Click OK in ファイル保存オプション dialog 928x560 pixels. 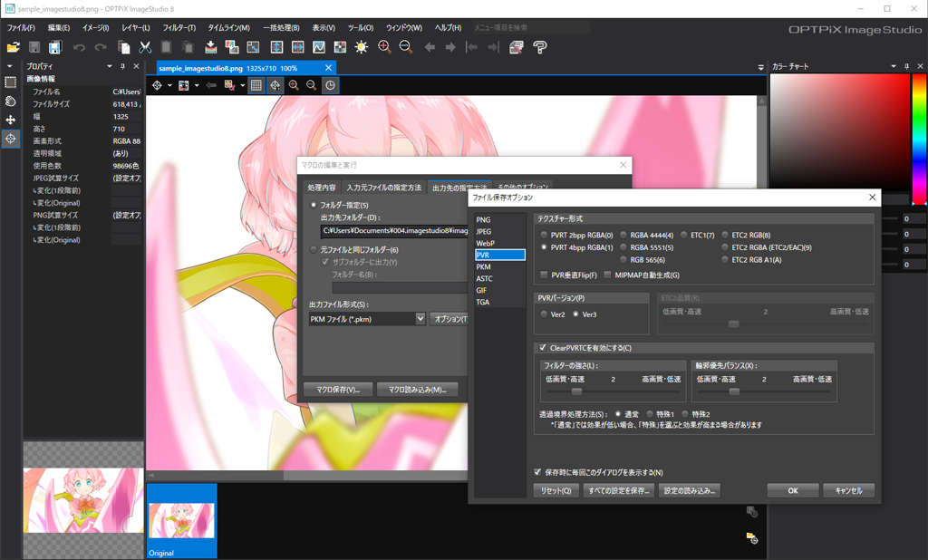click(793, 491)
